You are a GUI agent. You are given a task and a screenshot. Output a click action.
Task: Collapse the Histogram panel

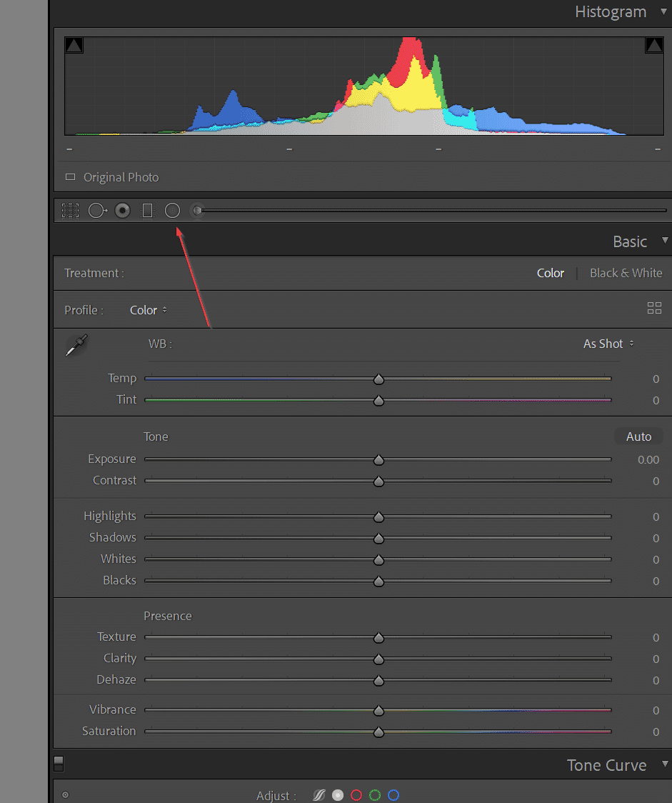(x=664, y=11)
